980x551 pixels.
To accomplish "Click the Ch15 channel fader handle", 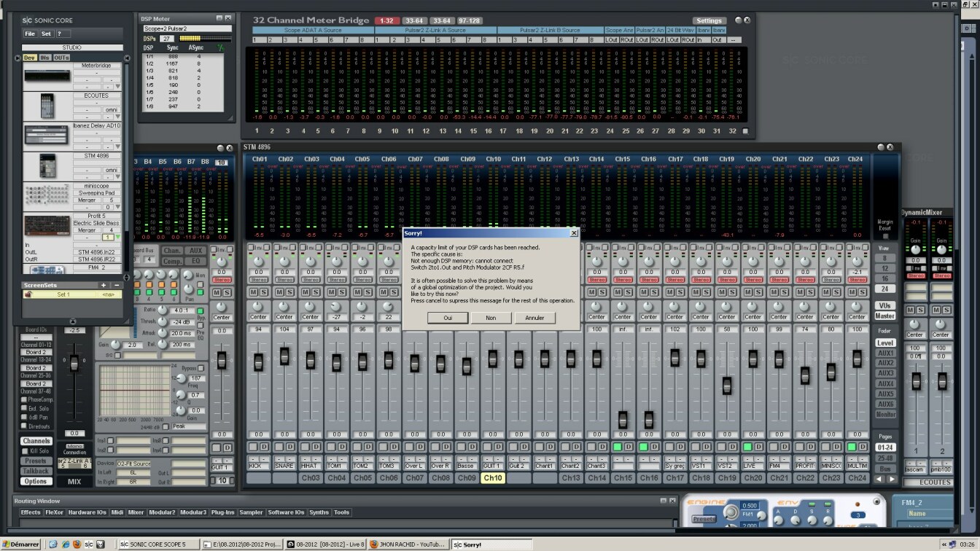I will click(623, 420).
